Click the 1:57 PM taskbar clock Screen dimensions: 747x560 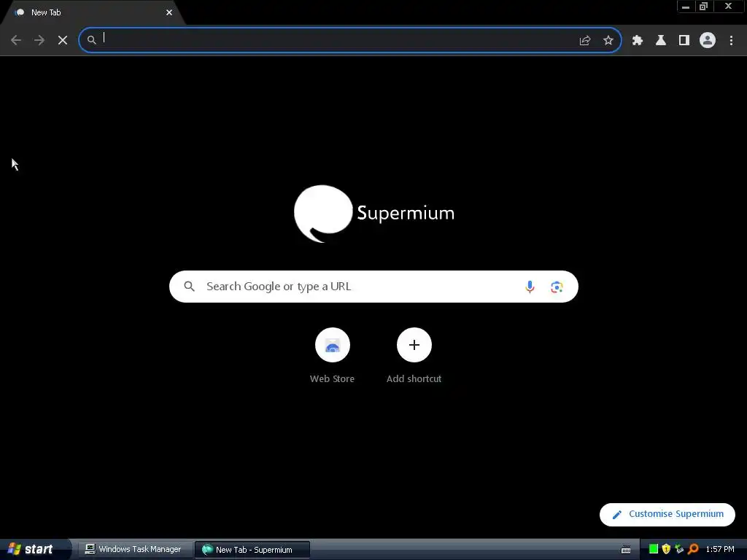click(x=720, y=549)
